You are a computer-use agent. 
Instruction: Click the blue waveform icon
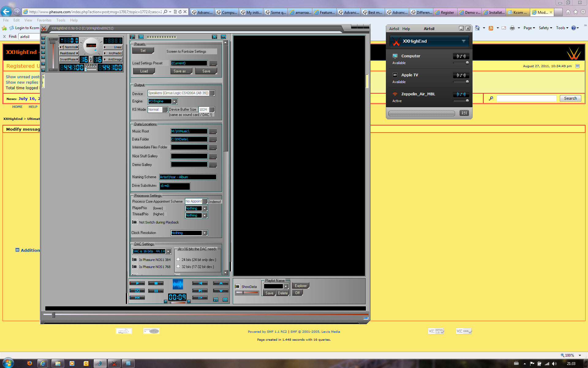[178, 284]
